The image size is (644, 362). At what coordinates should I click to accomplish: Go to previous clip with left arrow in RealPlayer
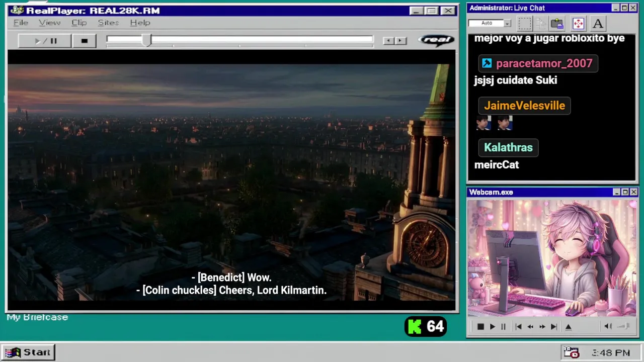[x=388, y=41]
